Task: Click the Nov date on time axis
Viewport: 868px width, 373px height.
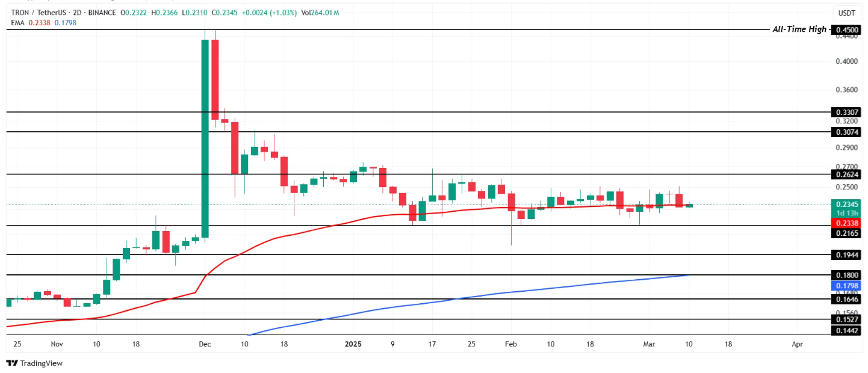Action: point(57,344)
